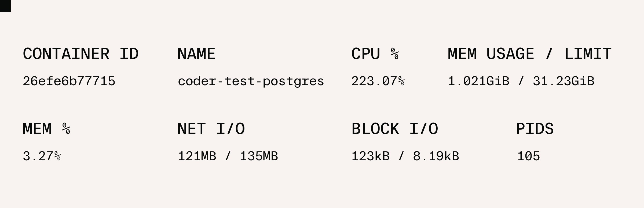Click the 135MB network output value

pyautogui.click(x=259, y=156)
